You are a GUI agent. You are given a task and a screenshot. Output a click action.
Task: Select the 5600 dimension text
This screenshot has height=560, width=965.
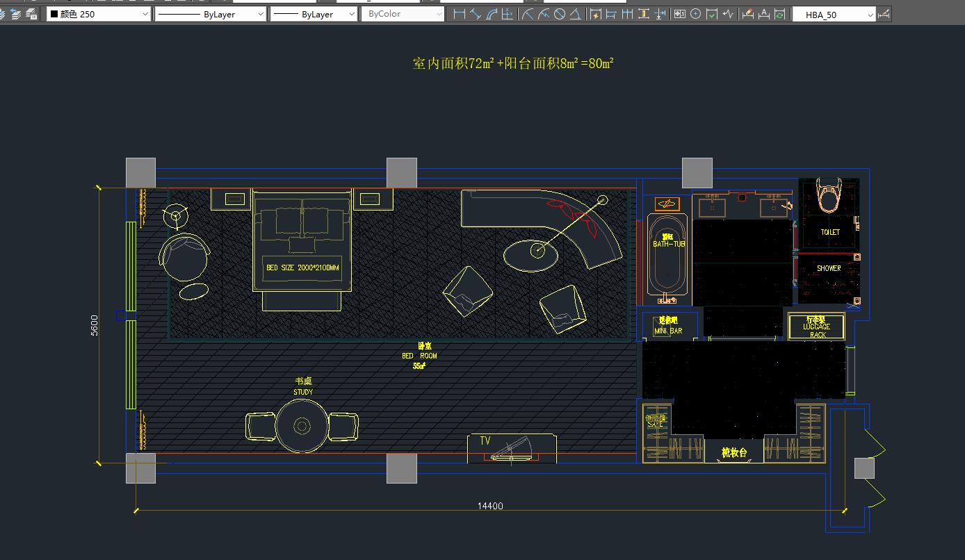tap(95, 325)
